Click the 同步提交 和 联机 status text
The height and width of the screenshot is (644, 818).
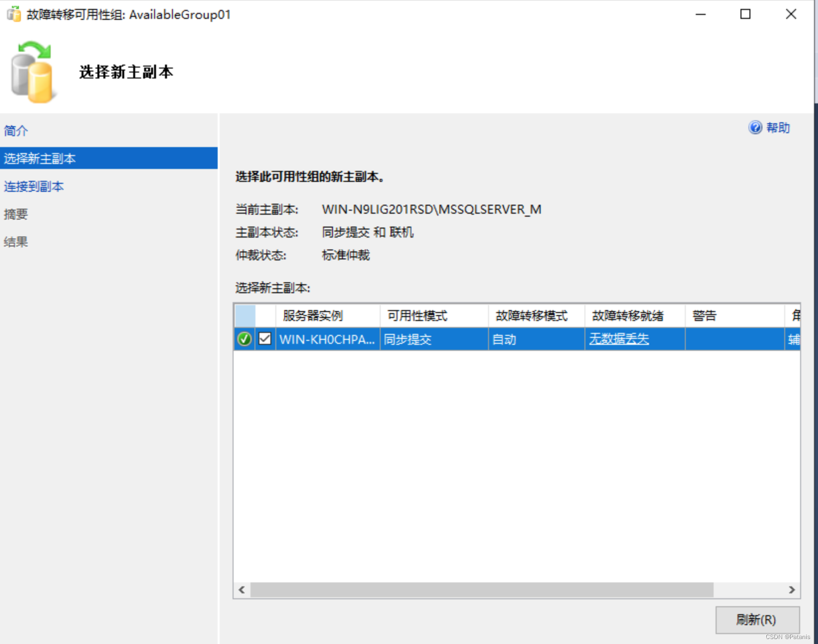coord(368,232)
